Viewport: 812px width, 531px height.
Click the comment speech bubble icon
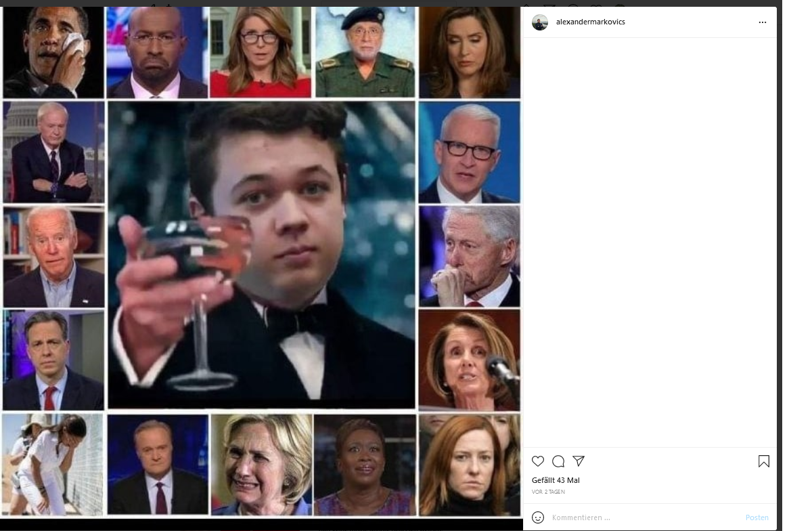point(558,461)
